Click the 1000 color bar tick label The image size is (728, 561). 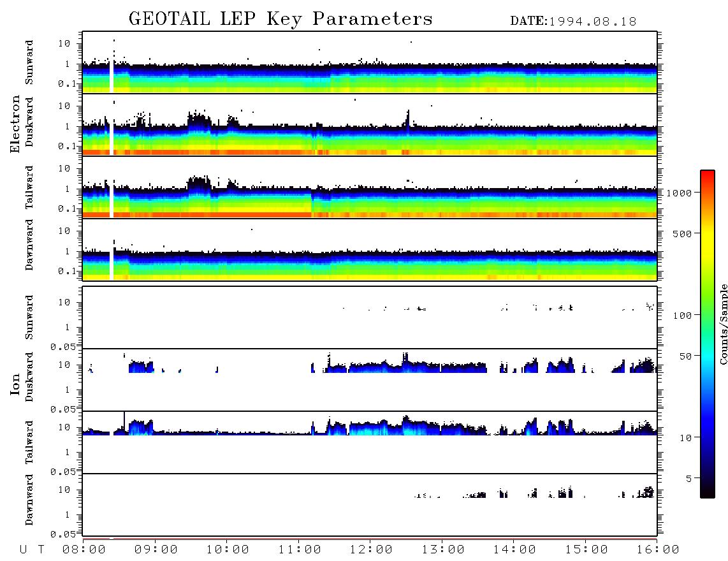pyautogui.click(x=680, y=193)
